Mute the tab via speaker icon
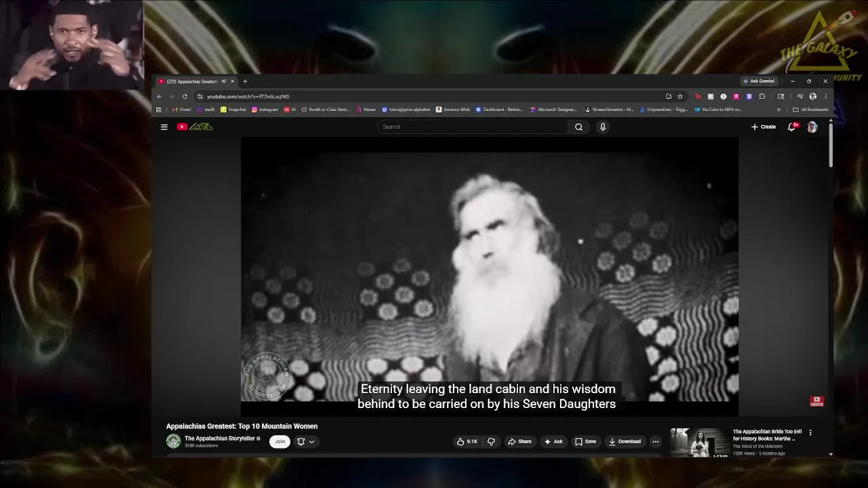The image size is (868, 488). [223, 81]
